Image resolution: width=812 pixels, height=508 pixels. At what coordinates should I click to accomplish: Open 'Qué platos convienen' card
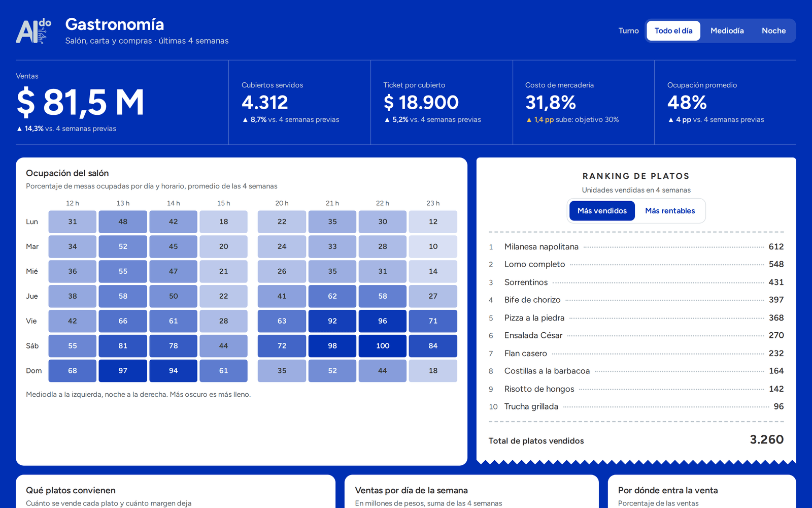[176, 492]
